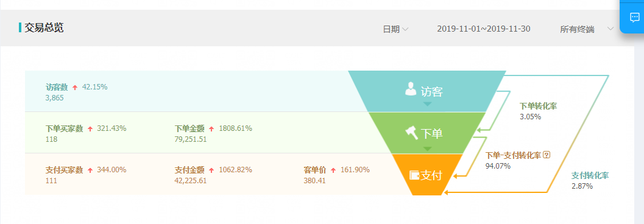The image size is (644, 224).
Task: Click the orange 支付 funnel segment
Action: 427,175
